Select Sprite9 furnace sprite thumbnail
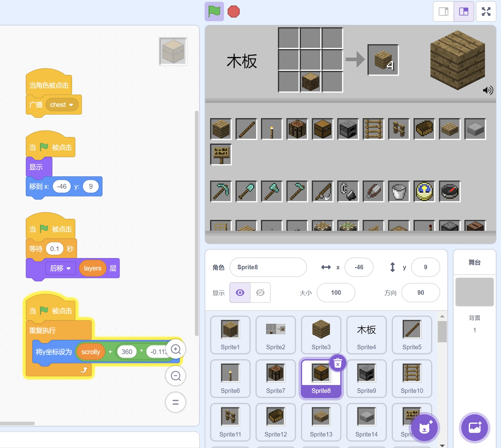The height and width of the screenshot is (448, 501). (366, 378)
